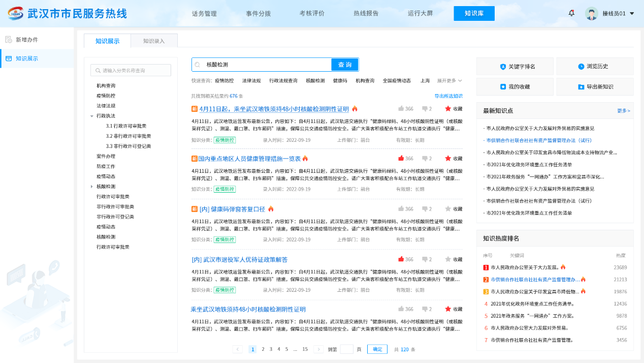The image size is (644, 363).
Task: Collapse the 行政执法 tree node
Action: [x=92, y=116]
